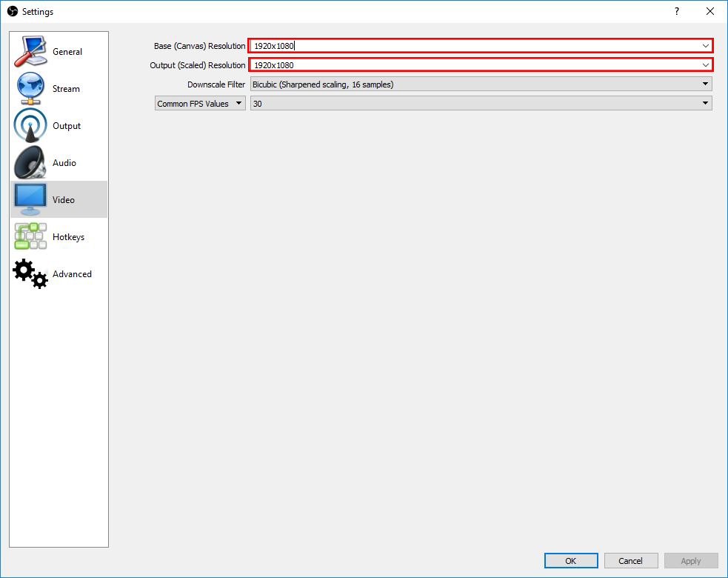Click the help question mark

(x=676, y=11)
